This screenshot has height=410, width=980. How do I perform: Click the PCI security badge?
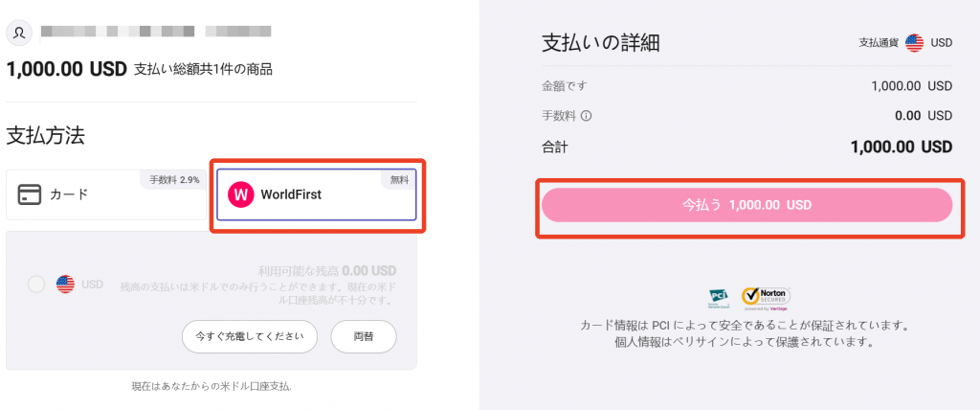click(x=719, y=299)
